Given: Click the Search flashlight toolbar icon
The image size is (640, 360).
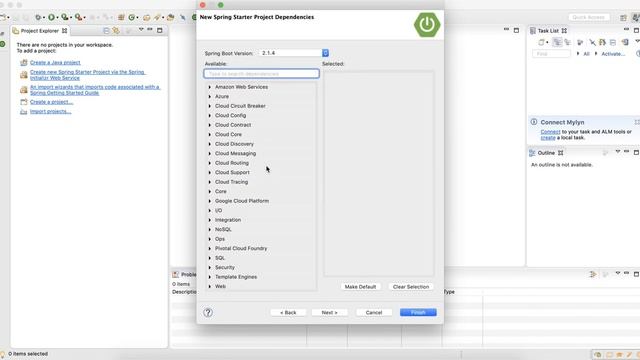Looking at the screenshot, I should click(x=157, y=17).
